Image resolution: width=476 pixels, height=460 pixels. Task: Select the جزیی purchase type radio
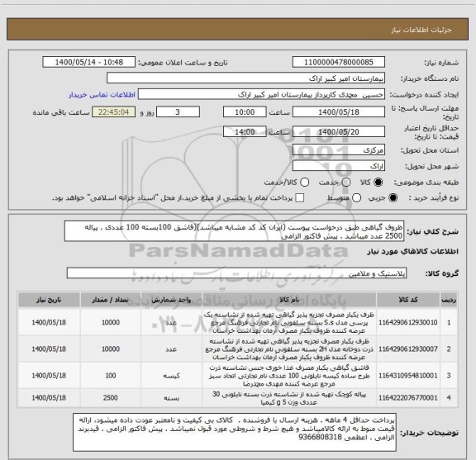tap(393, 198)
